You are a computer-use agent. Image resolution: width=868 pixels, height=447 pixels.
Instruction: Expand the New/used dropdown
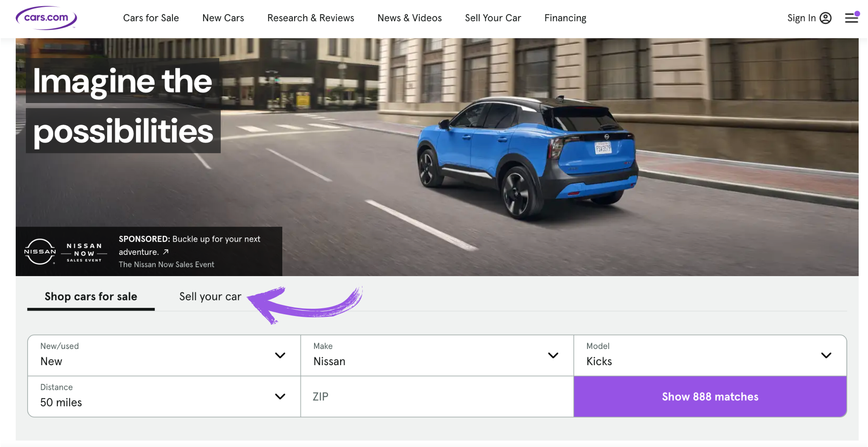[x=164, y=355]
